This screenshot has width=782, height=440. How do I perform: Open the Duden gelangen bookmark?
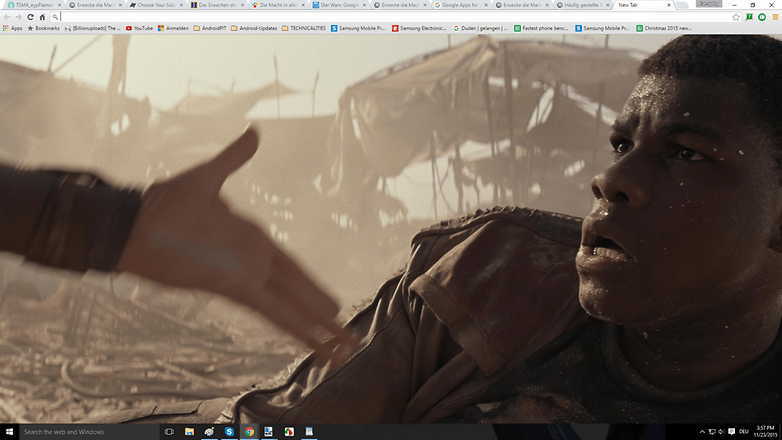coord(480,28)
